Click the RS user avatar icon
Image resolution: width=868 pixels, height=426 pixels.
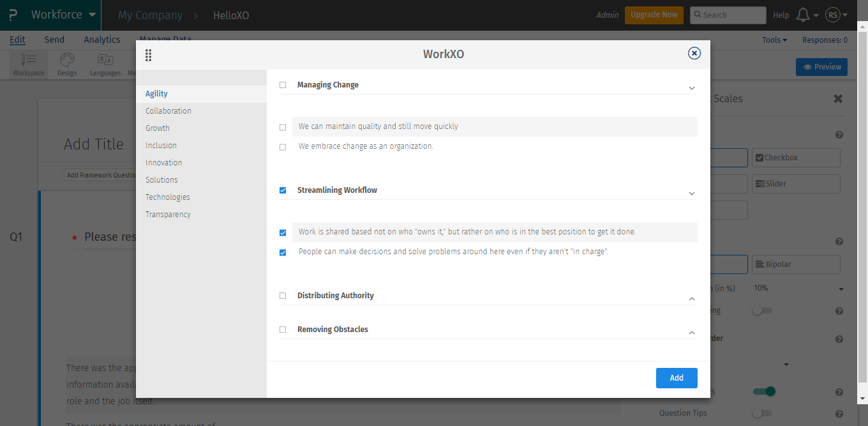(x=832, y=15)
